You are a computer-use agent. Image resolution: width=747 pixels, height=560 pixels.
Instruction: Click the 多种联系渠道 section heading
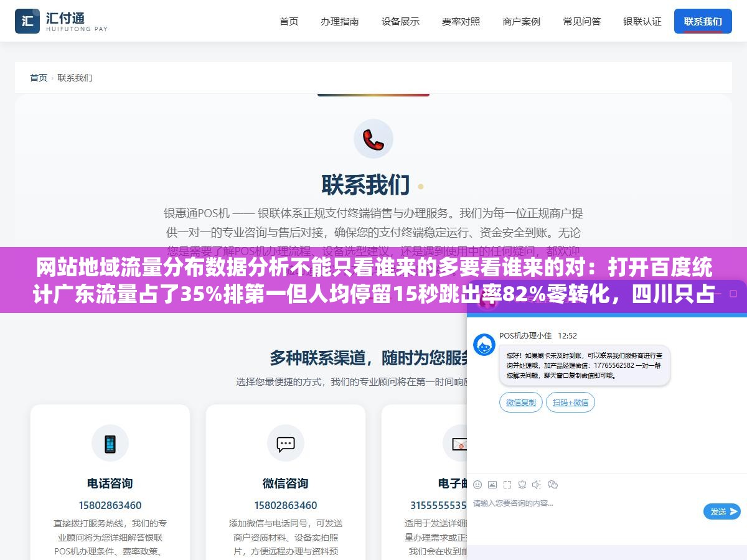tap(368, 357)
